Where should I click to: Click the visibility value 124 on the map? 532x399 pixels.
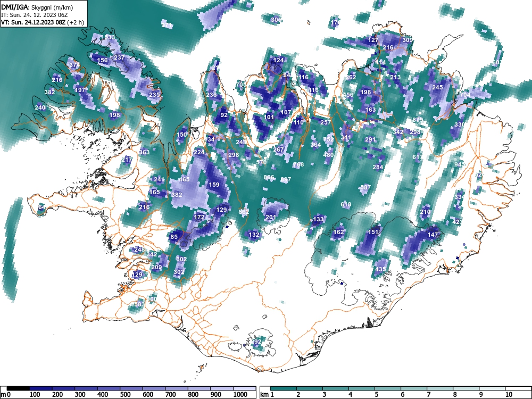(279, 61)
